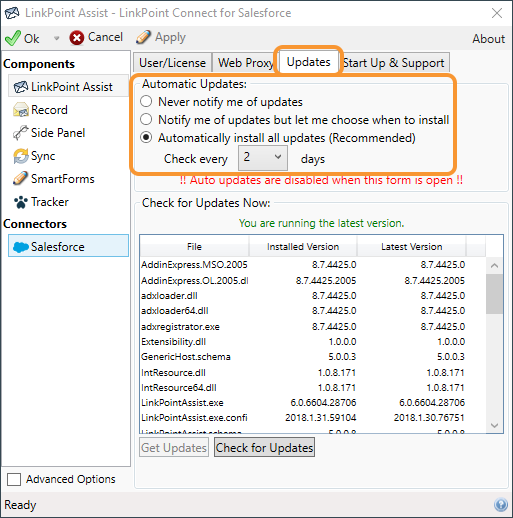The height and width of the screenshot is (518, 513).
Task: Click the 'You are running the latest version' message
Action: tap(322, 223)
